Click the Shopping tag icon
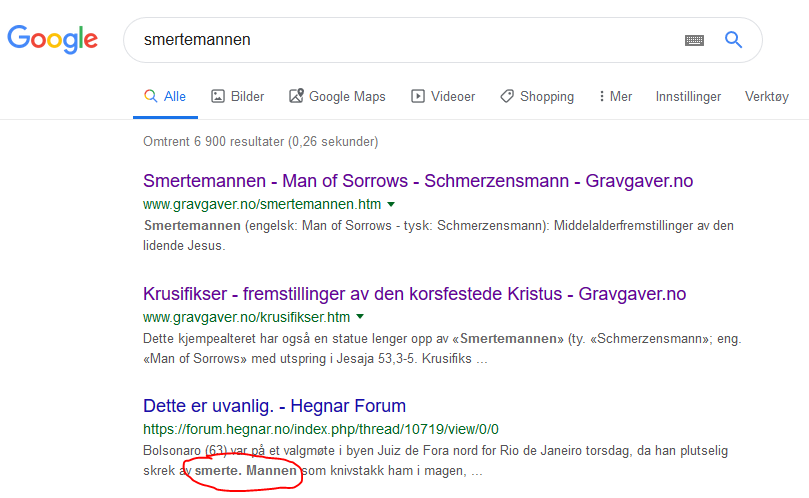This screenshot has width=809, height=498. pos(507,97)
